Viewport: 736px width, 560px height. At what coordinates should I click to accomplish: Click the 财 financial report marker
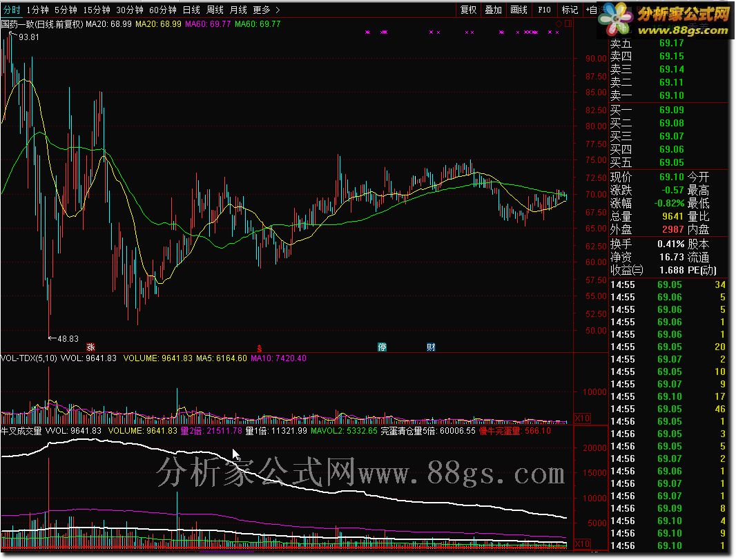coord(431,347)
